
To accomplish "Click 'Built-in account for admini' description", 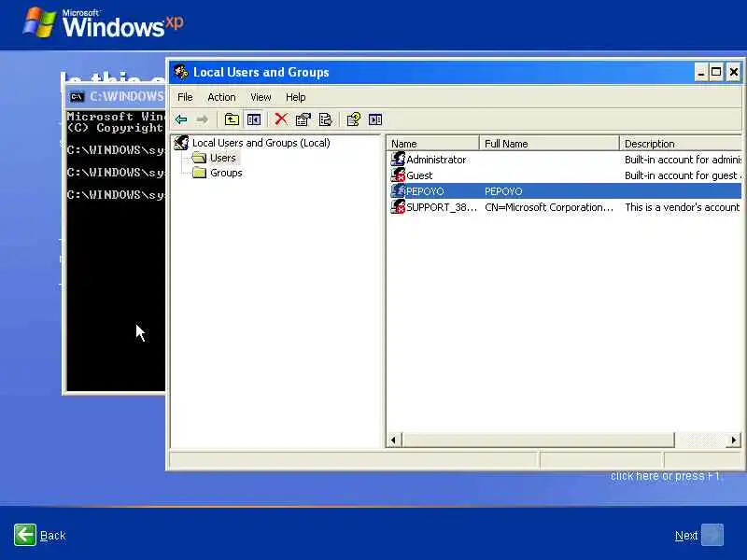I will pyautogui.click(x=683, y=160).
